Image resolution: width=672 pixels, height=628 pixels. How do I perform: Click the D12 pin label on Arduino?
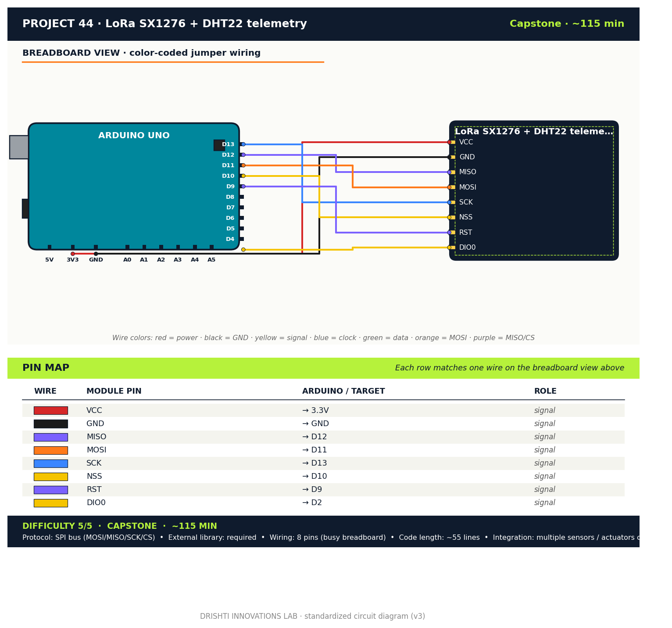click(228, 155)
